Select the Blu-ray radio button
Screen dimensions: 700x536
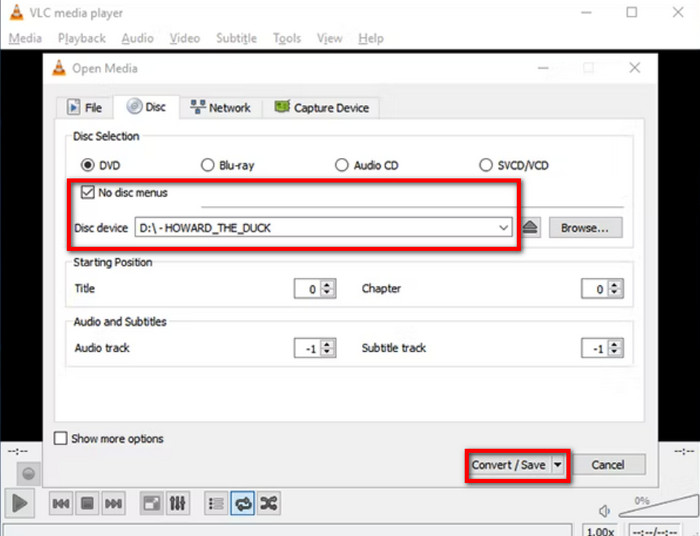coord(207,165)
